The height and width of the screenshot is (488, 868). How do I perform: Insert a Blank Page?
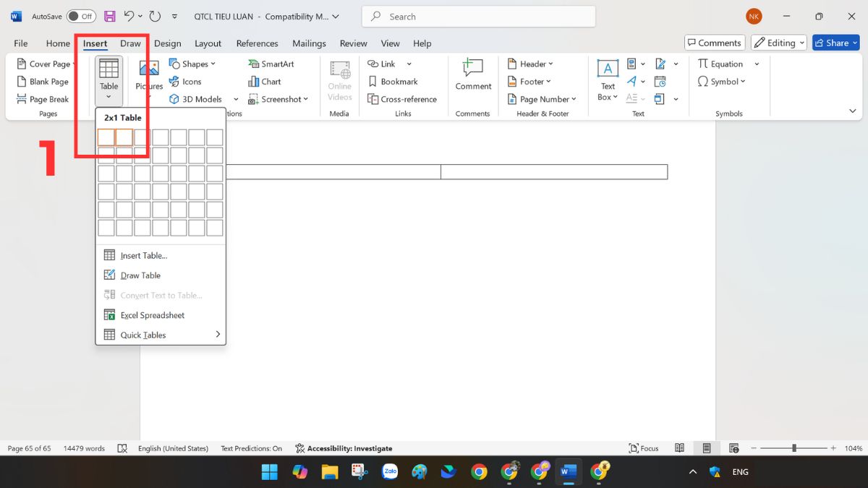click(x=42, y=82)
